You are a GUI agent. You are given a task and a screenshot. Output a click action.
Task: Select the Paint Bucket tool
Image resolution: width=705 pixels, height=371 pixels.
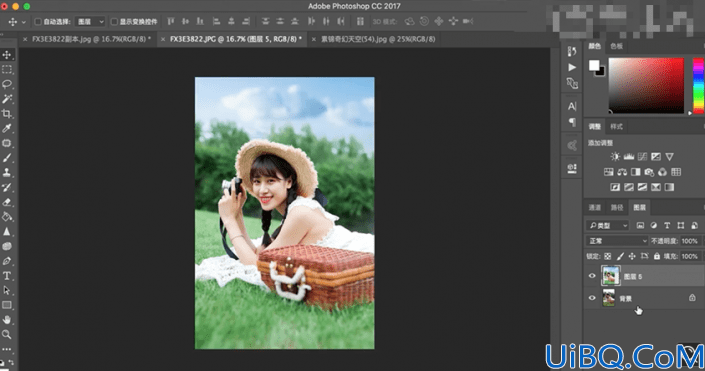(x=7, y=217)
